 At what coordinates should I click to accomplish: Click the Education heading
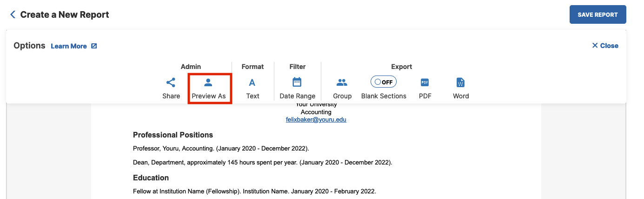click(x=151, y=178)
